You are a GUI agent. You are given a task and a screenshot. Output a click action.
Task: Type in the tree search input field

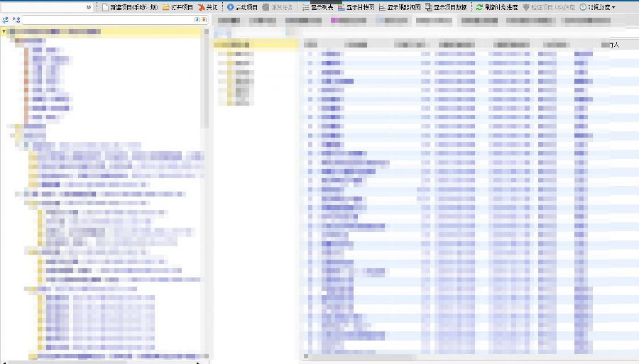tap(106, 20)
